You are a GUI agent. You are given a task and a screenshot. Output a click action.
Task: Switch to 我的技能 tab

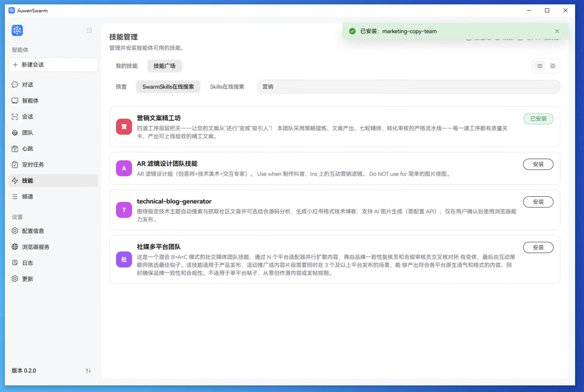[x=126, y=66]
